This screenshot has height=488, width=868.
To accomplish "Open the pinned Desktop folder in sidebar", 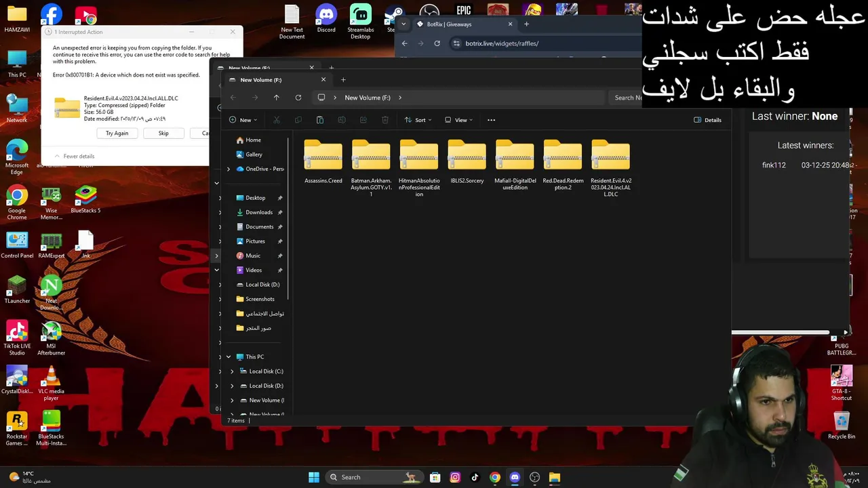I will [255, 198].
